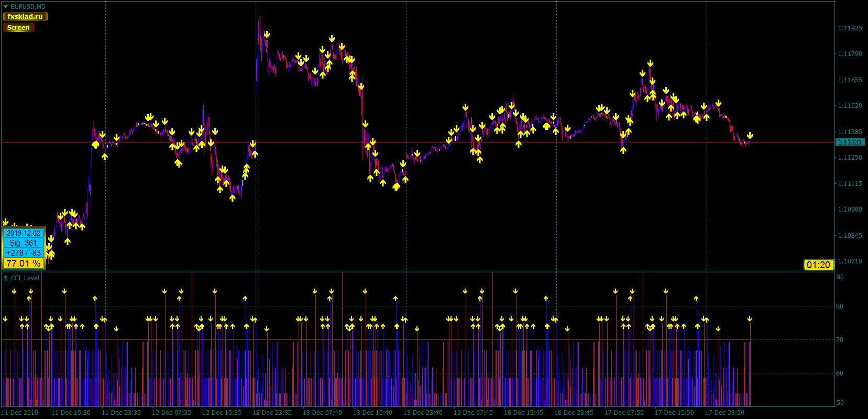The height and width of the screenshot is (419, 868).
Task: Click the 1.11925 price scale label
Action: coord(850,28)
